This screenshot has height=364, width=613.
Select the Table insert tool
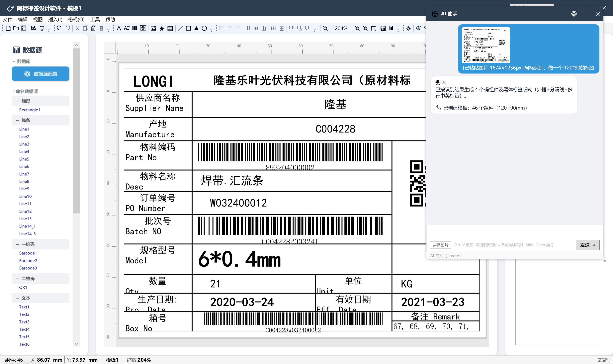[170, 28]
